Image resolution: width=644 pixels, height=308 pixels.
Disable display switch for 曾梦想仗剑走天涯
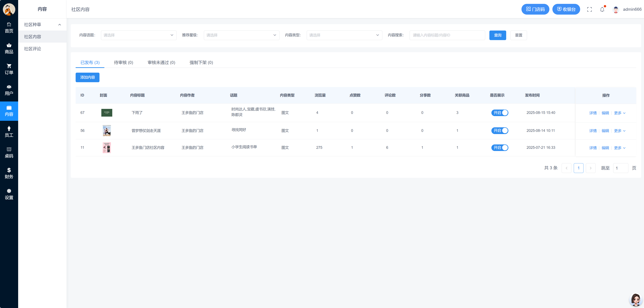[499, 131]
